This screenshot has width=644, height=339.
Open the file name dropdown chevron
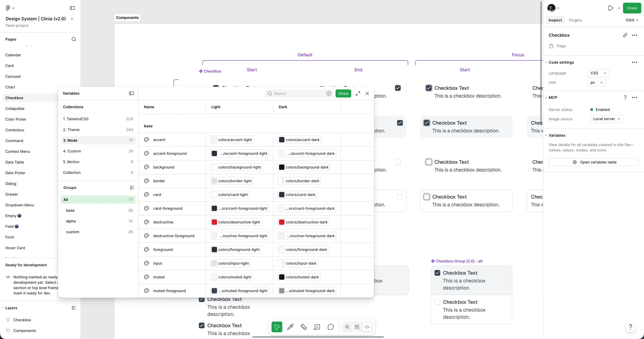tap(72, 19)
